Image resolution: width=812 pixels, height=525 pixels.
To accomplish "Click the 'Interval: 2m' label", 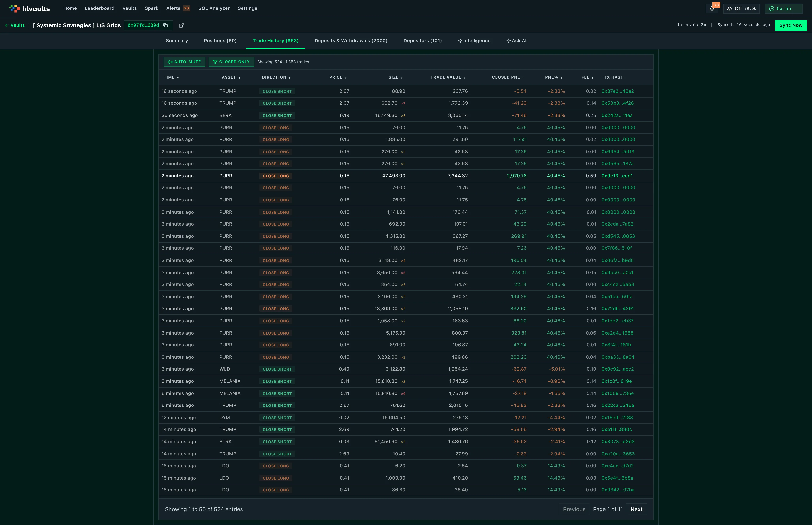I will click(691, 25).
